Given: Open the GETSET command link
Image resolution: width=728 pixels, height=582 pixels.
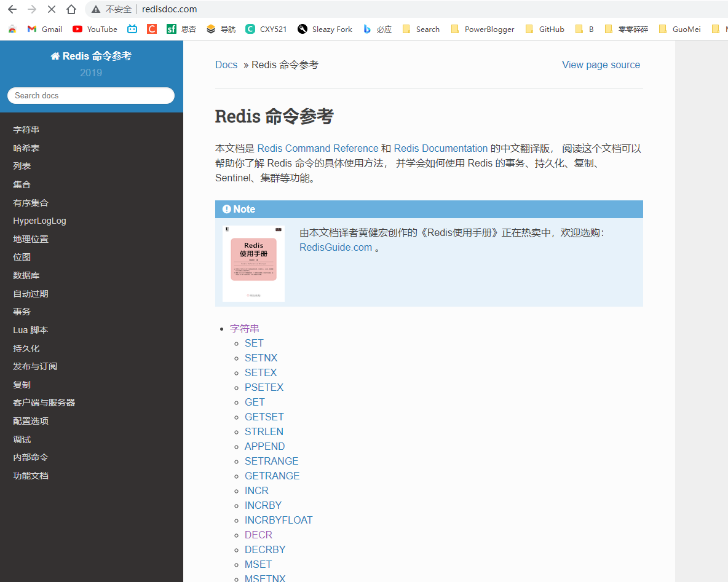Looking at the screenshot, I should click(264, 417).
